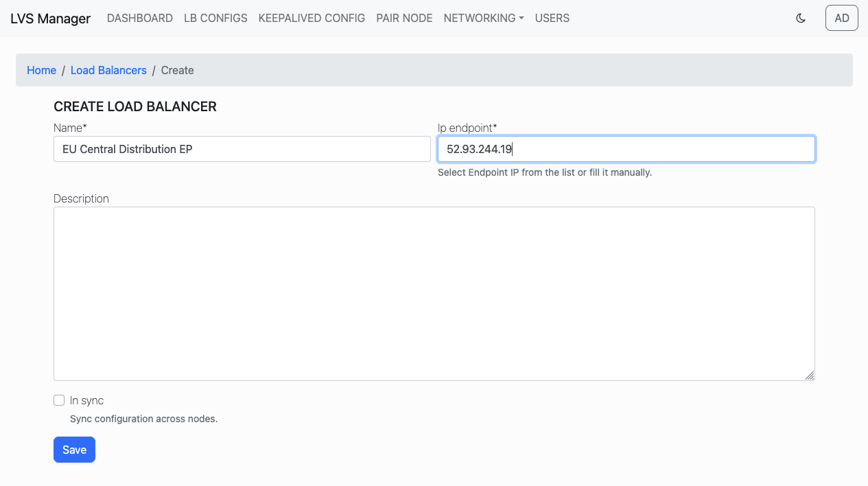The height and width of the screenshot is (486, 868).
Task: Expand the Networking dropdown menu
Action: (x=484, y=19)
